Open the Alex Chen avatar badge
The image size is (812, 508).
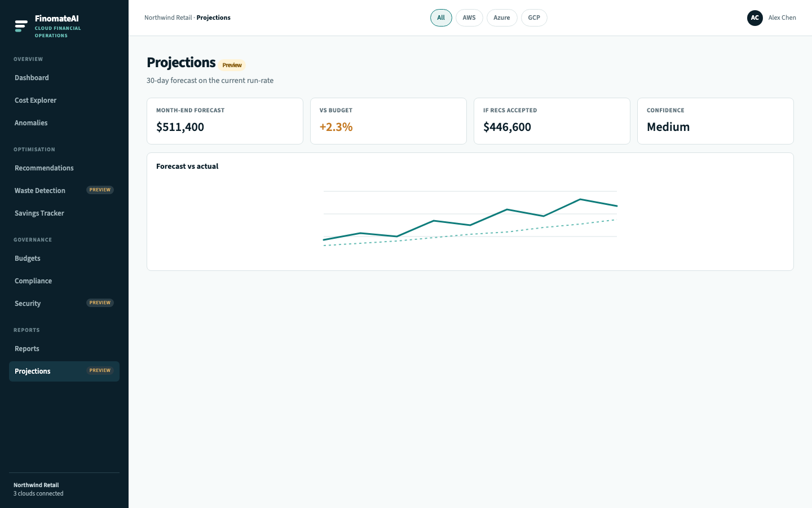755,18
